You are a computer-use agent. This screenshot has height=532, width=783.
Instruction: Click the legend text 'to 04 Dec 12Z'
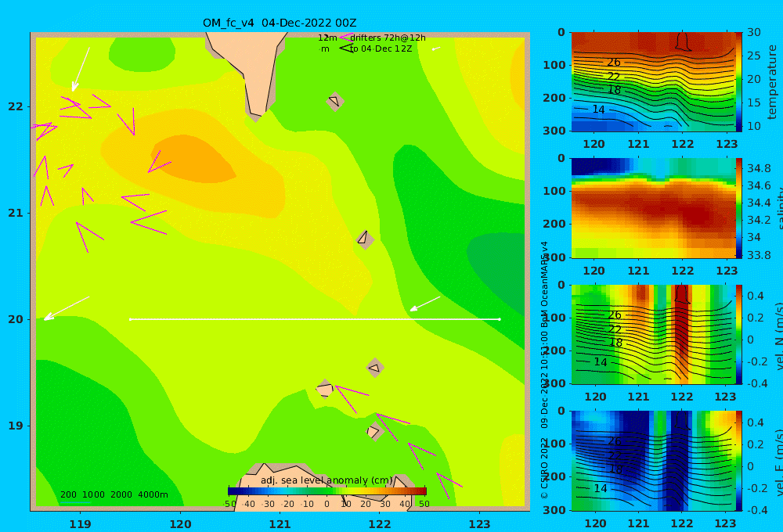coord(381,49)
